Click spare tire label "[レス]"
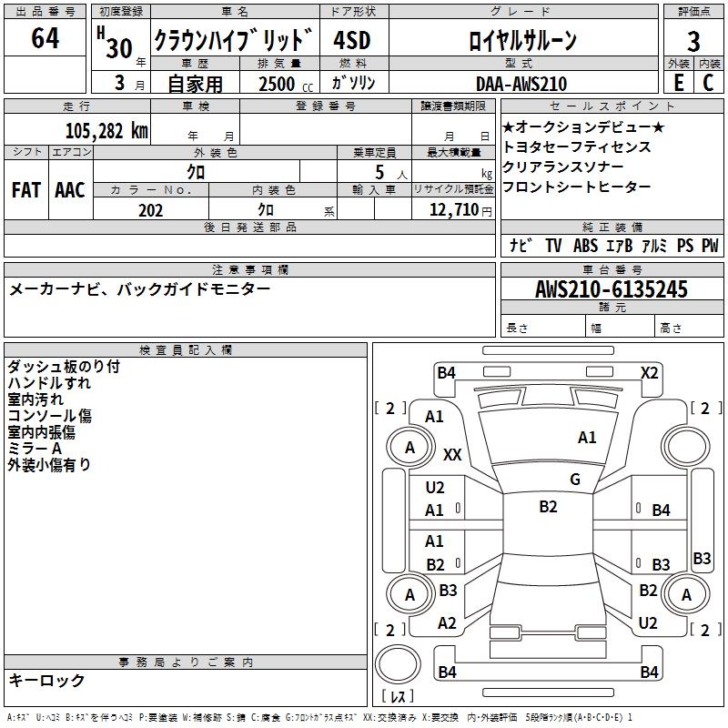The width and height of the screenshot is (728, 728). [x=398, y=696]
